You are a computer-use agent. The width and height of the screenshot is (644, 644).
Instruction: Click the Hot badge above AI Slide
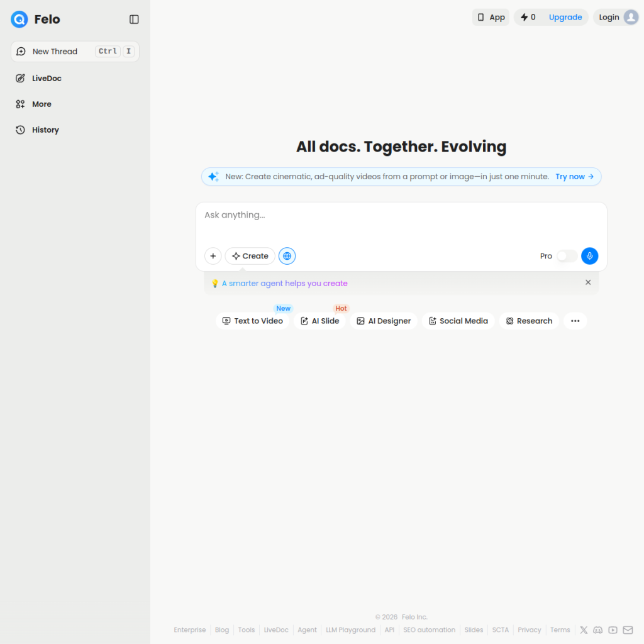341,308
